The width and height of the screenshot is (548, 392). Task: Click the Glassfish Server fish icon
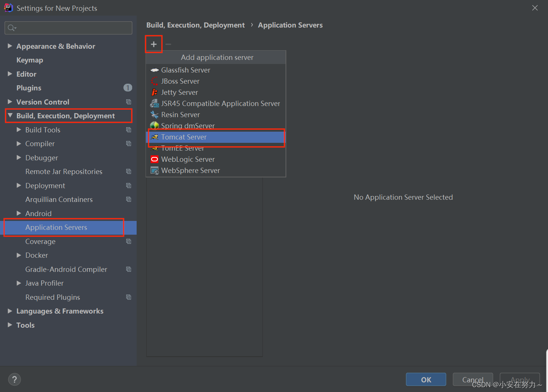(x=154, y=70)
